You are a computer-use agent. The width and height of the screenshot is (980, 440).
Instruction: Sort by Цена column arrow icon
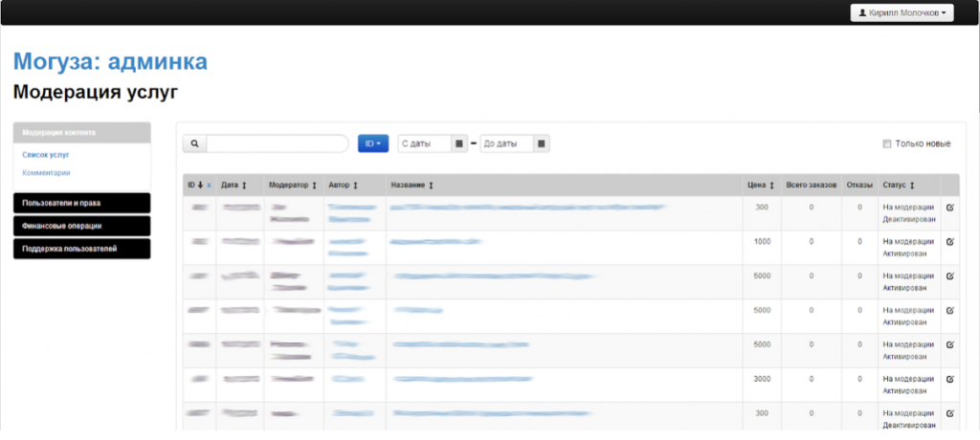[768, 186]
